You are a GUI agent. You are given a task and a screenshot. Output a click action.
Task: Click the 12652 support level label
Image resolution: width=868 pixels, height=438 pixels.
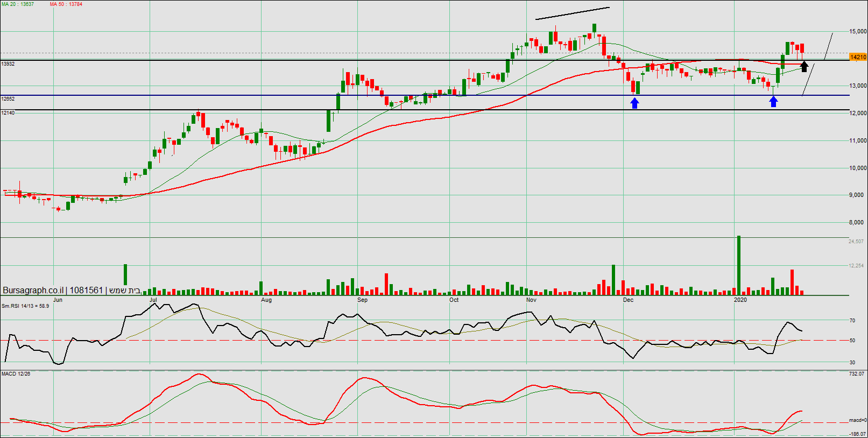[8, 99]
